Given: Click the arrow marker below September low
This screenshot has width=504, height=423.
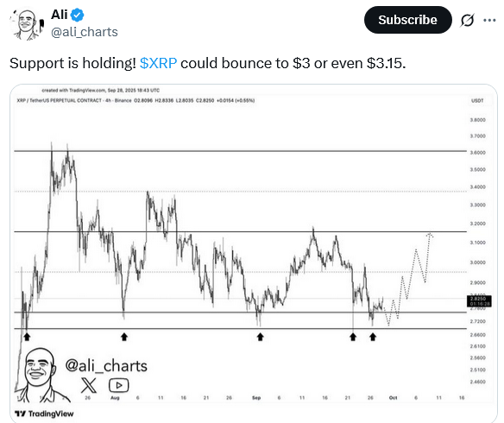Looking at the screenshot, I should (x=260, y=337).
